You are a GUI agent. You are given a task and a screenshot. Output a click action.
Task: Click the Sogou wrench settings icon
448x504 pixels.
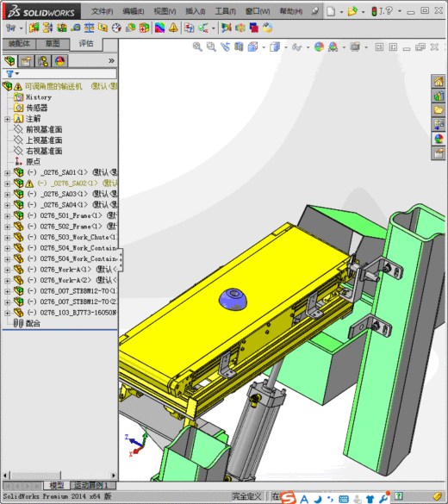point(383,498)
